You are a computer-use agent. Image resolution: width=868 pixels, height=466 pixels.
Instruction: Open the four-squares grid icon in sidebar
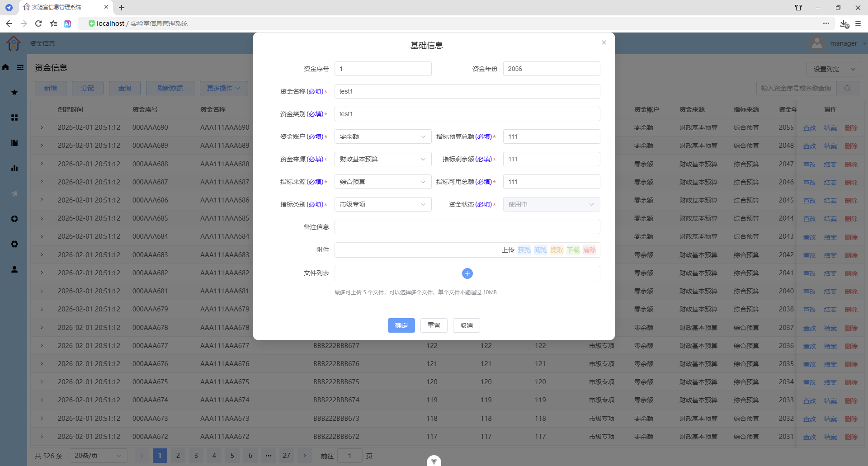pyautogui.click(x=14, y=118)
